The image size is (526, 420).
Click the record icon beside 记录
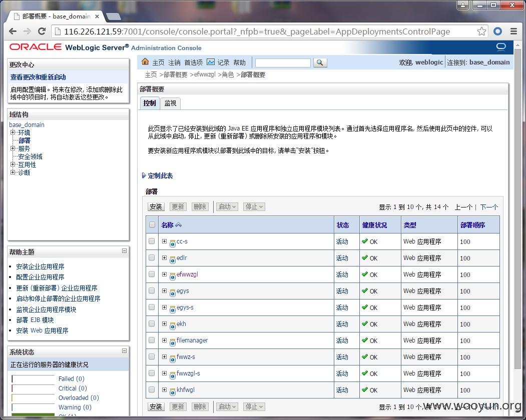[x=210, y=62]
